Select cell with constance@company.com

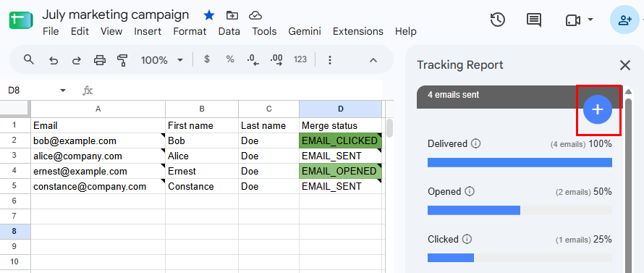pyautogui.click(x=98, y=186)
